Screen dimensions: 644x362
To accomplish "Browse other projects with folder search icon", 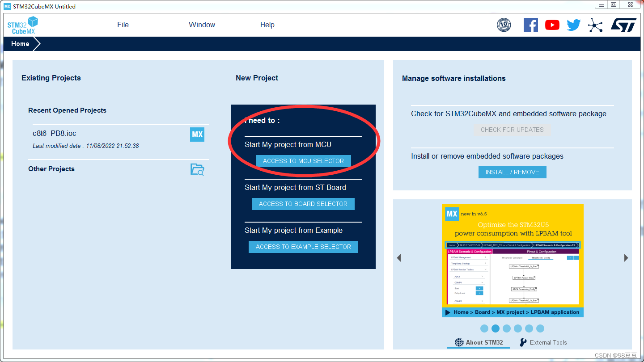I will click(x=197, y=169).
